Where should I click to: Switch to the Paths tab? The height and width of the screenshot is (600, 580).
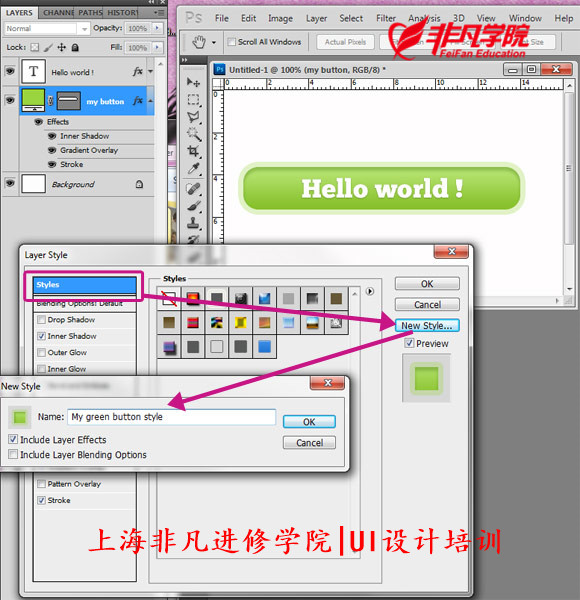(90, 13)
